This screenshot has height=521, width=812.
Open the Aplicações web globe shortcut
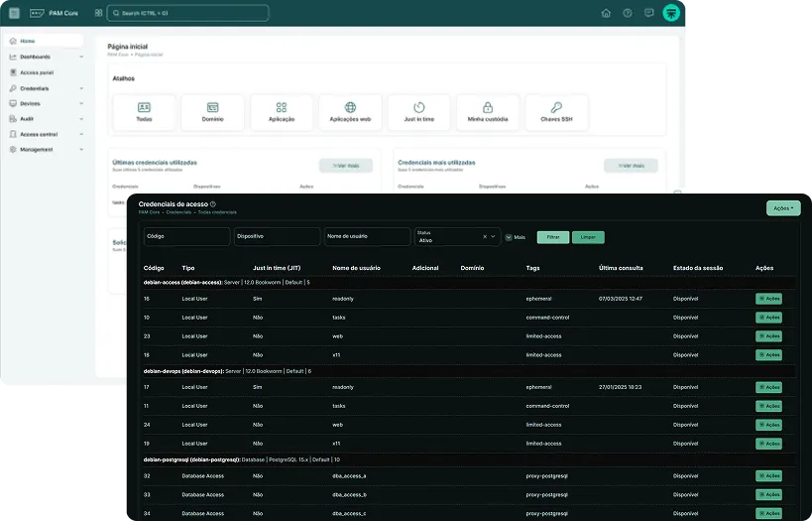click(x=351, y=112)
